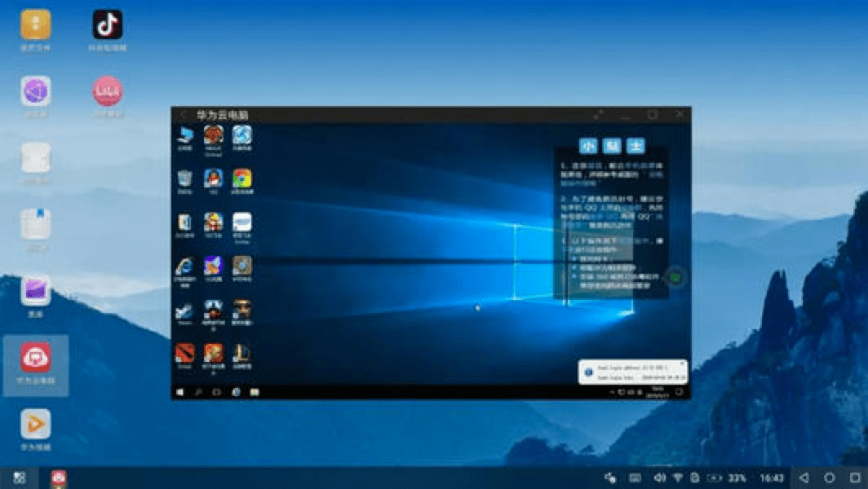This screenshot has height=489, width=868.
Task: Open the app launcher grid in bottom taskbar
Action: pos(20,478)
